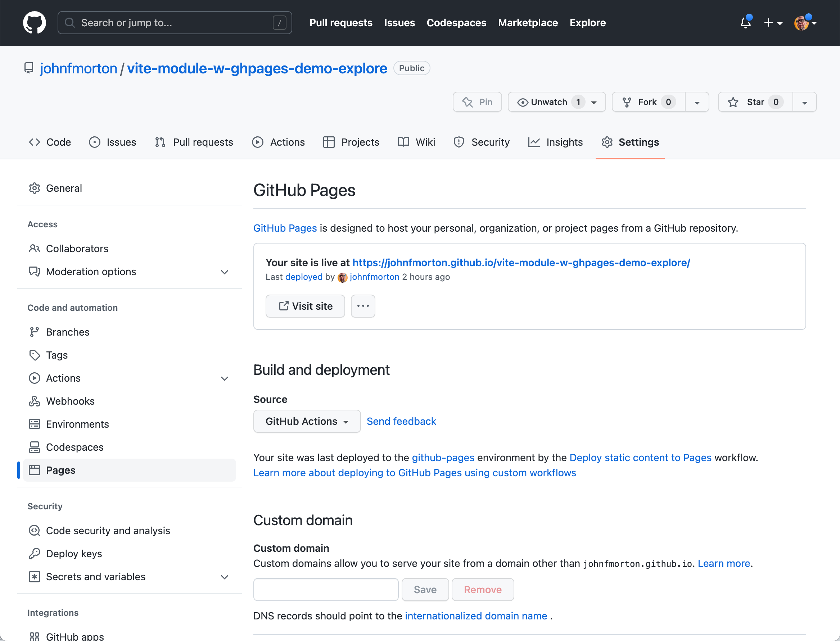Click the Pin repository button
This screenshot has width=840, height=641.
(x=477, y=102)
